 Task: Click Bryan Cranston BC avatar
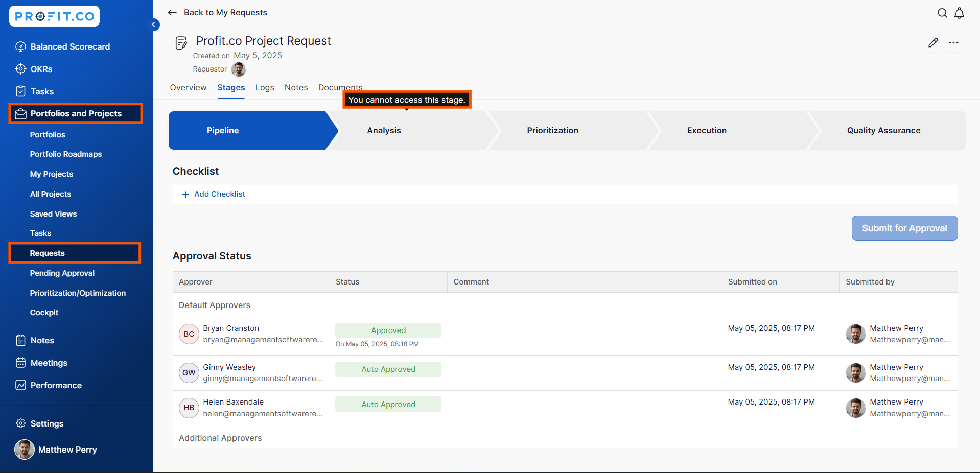(189, 334)
